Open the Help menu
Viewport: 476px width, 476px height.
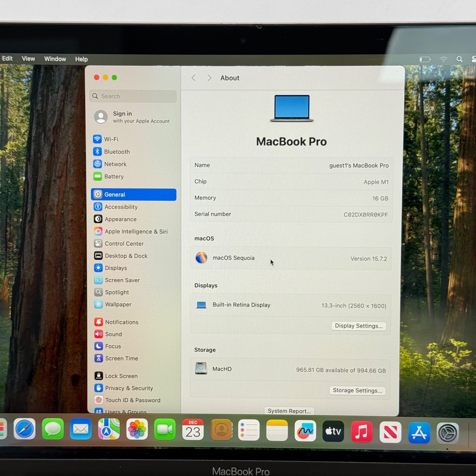coord(81,59)
